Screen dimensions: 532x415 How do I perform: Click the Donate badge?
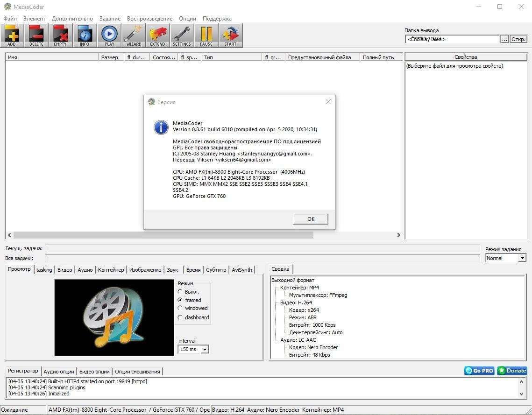point(512,371)
